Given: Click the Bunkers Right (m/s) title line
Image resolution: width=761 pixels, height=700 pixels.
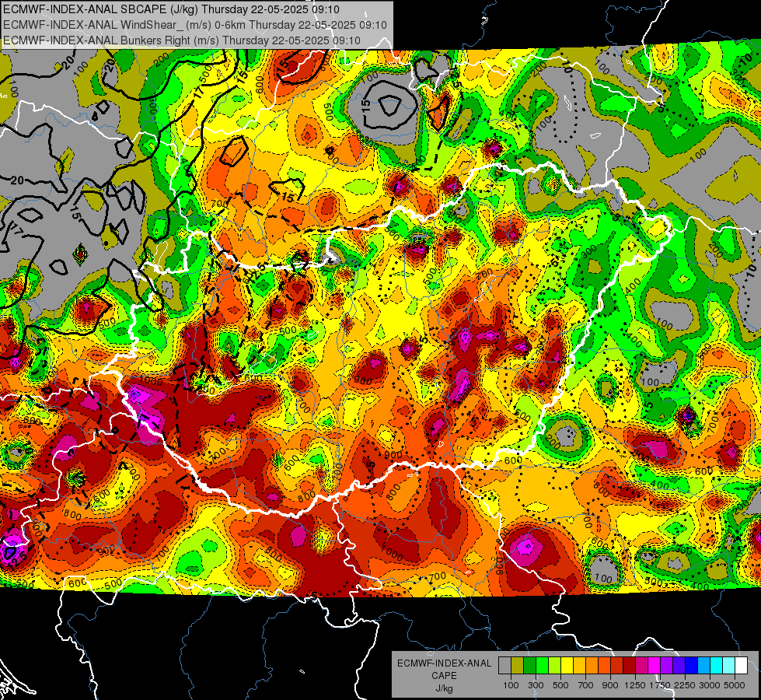Looking at the screenshot, I should tap(182, 40).
